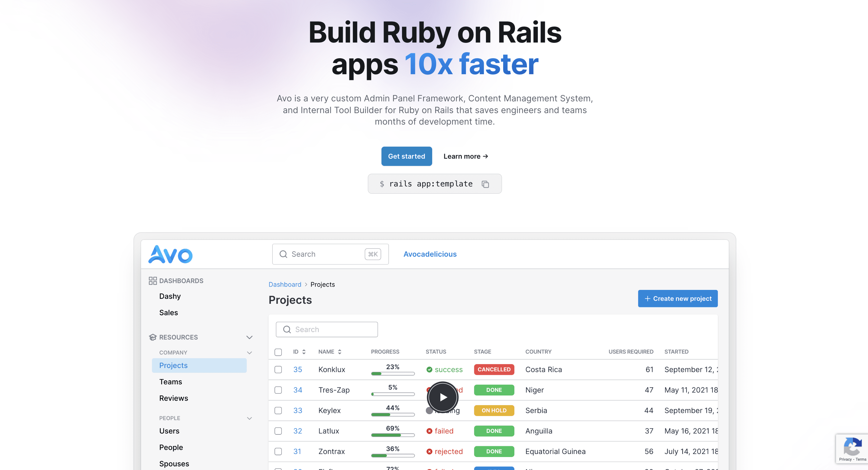Click the Sales dashboard menu item
The image size is (868, 470).
coord(169,312)
